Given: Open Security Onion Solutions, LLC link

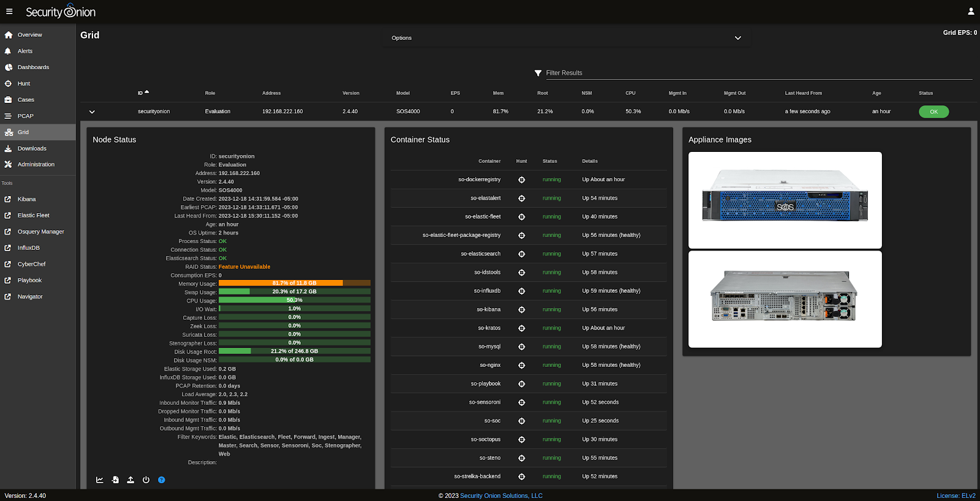Looking at the screenshot, I should [x=501, y=496].
